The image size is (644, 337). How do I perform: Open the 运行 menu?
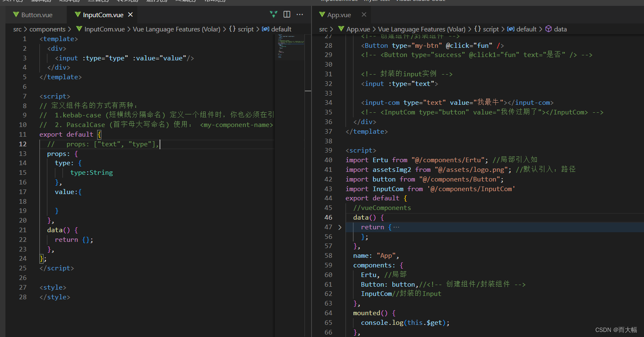pos(157,1)
